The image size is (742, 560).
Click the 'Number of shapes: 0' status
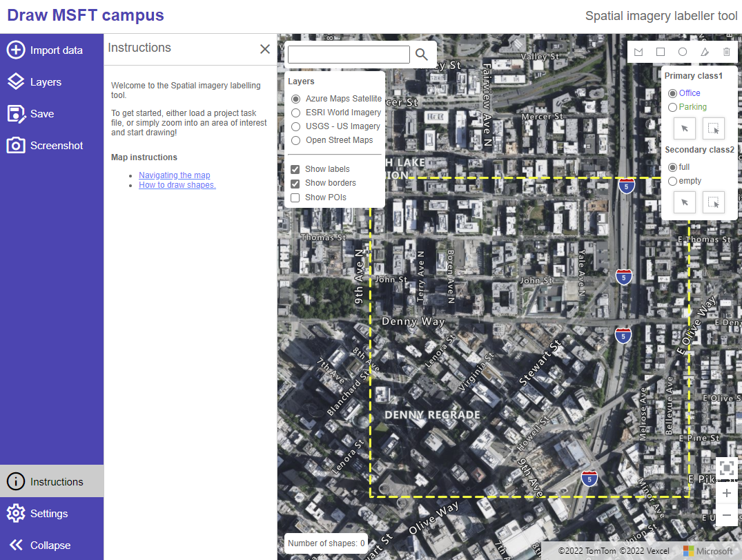pyautogui.click(x=326, y=543)
